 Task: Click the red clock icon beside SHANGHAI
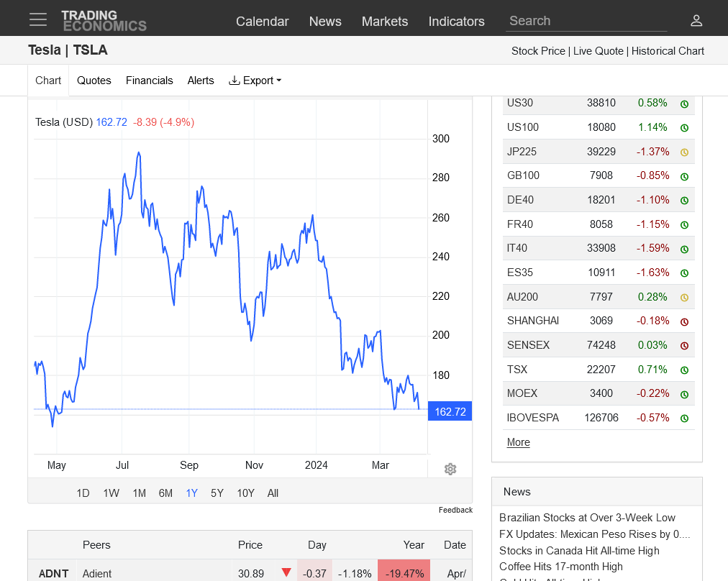[x=684, y=321]
